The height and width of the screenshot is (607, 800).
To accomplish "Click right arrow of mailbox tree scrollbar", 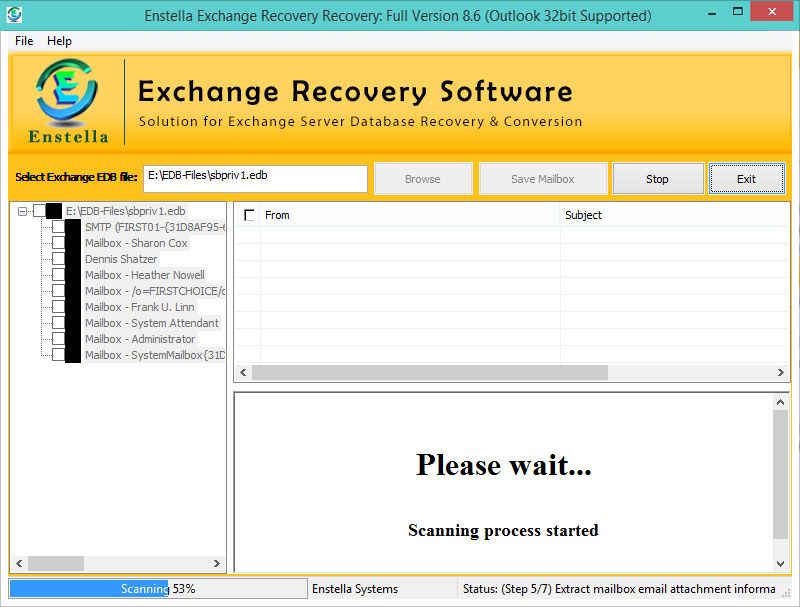I will (217, 563).
